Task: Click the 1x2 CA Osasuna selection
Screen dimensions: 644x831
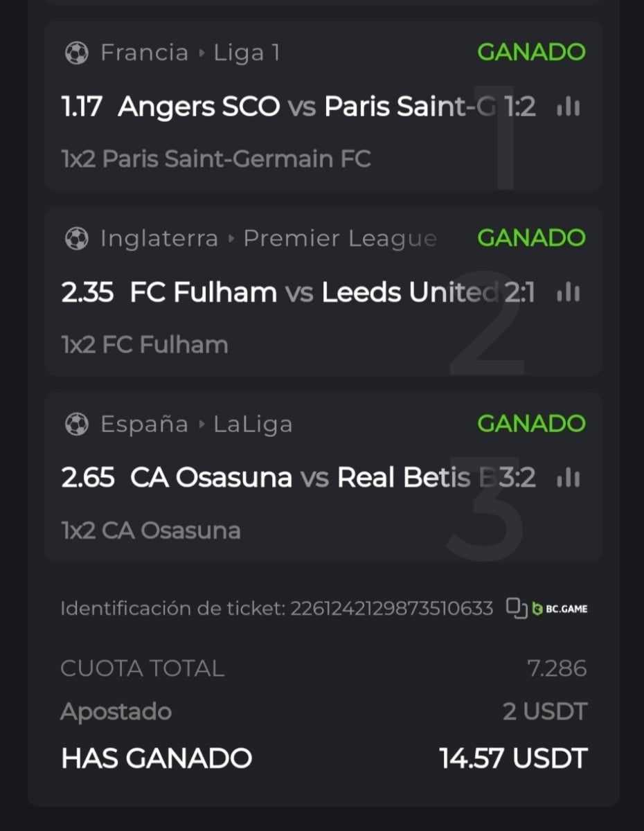Action: click(x=151, y=530)
